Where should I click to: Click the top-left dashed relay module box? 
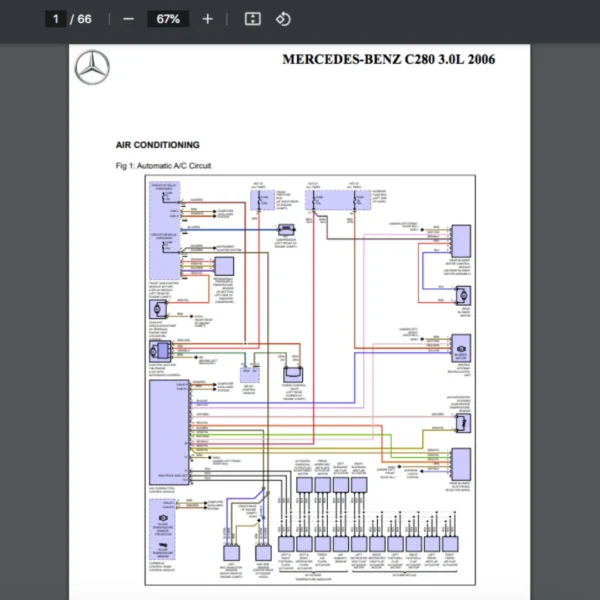[x=164, y=206]
